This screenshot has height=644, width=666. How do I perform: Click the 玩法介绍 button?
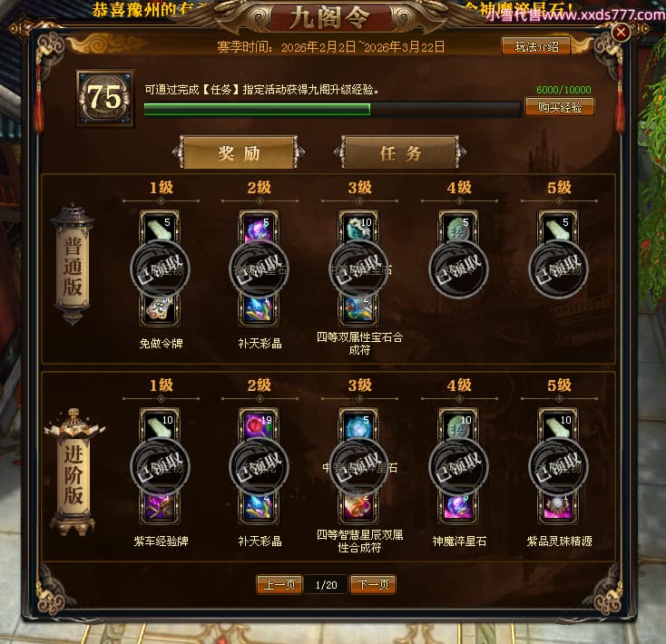pyautogui.click(x=536, y=46)
